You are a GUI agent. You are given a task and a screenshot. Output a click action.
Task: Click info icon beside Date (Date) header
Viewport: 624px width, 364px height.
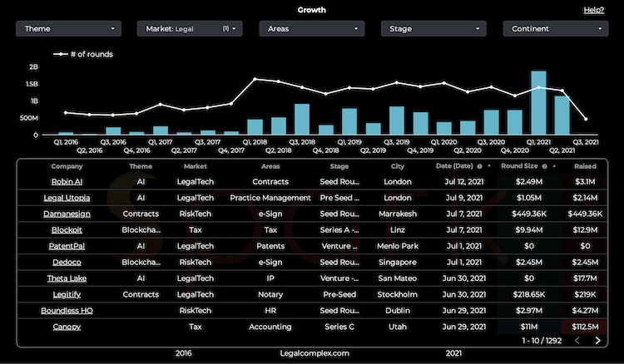click(479, 166)
